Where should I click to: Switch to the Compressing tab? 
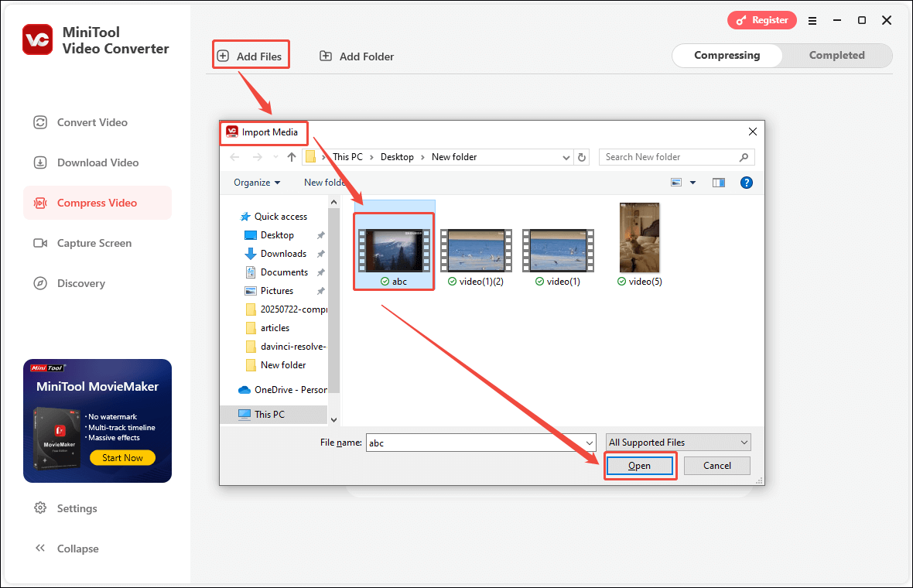(727, 55)
